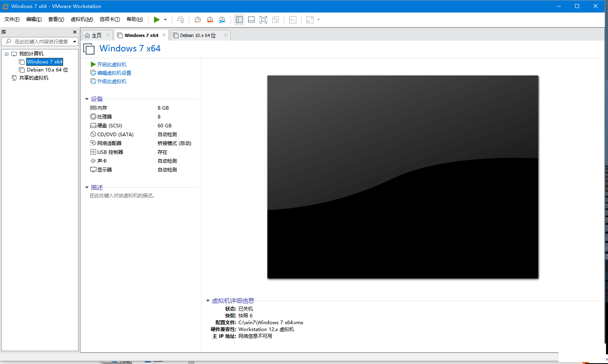Screen dimensions: 608x364
Task: Open the library search dropdown arrow
Action: (75, 42)
